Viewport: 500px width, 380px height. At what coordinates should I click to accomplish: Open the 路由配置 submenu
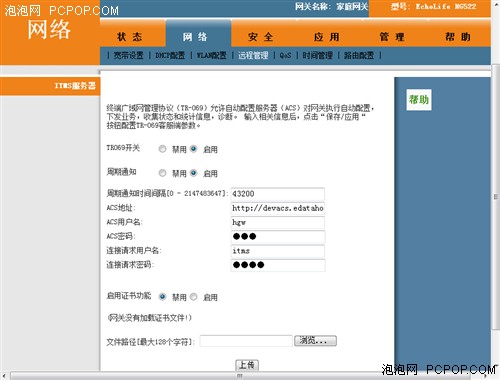[359, 55]
